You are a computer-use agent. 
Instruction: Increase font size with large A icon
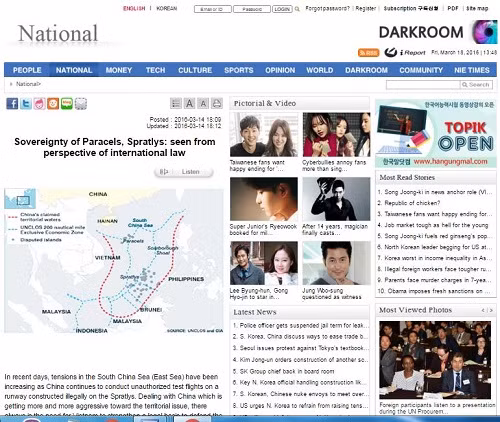pyautogui.click(x=189, y=103)
